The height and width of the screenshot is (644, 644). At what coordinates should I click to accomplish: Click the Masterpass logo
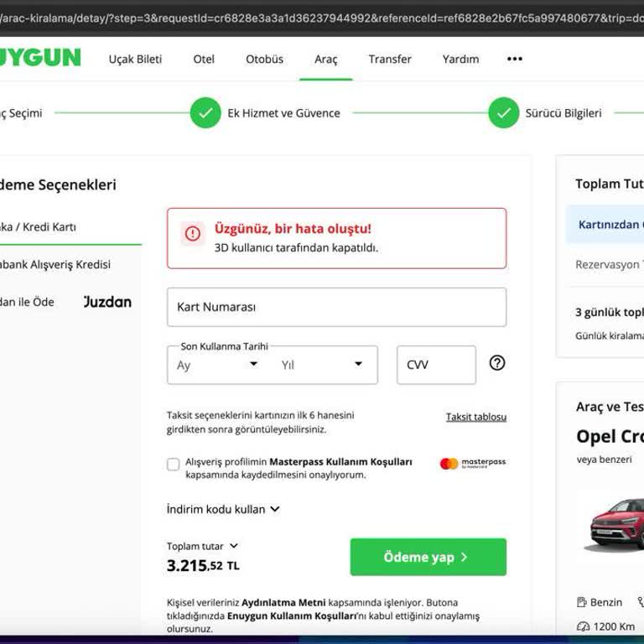[x=473, y=463]
